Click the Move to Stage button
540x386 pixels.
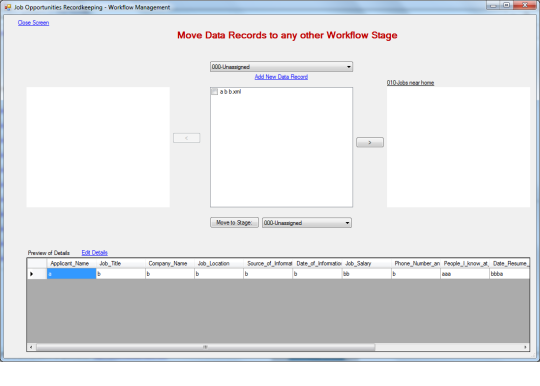click(x=234, y=222)
